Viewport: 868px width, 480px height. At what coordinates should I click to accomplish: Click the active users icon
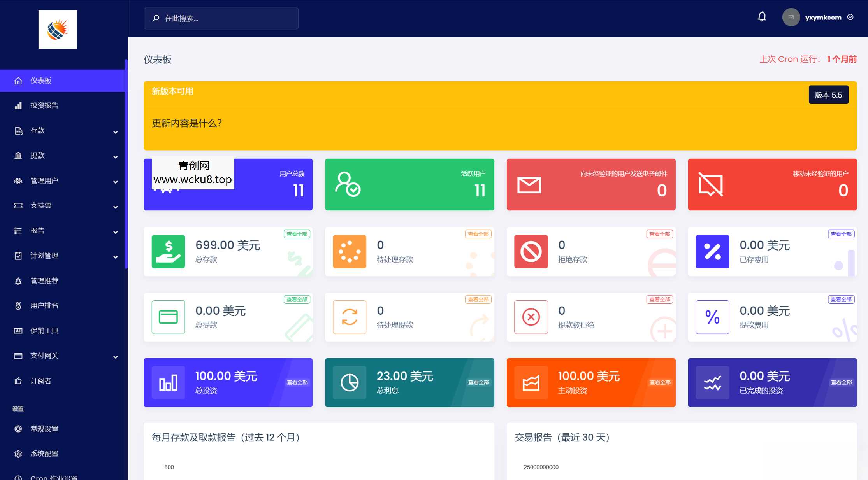click(x=347, y=184)
